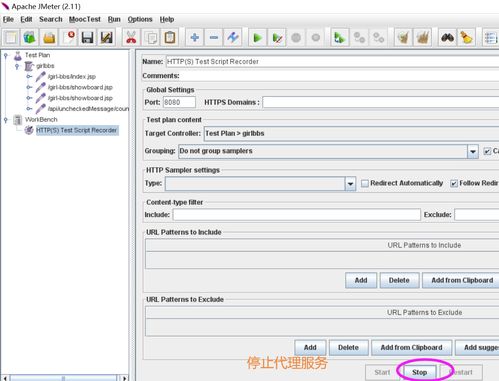The width and height of the screenshot is (499, 381).
Task: Start the test with green play icon
Action: (258, 37)
